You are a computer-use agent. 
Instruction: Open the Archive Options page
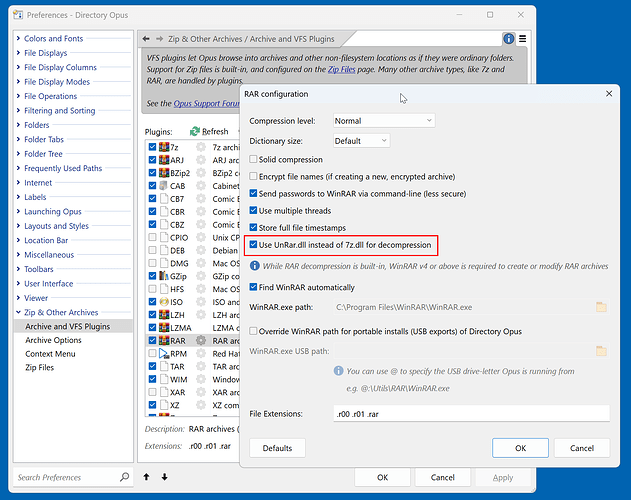(53, 340)
